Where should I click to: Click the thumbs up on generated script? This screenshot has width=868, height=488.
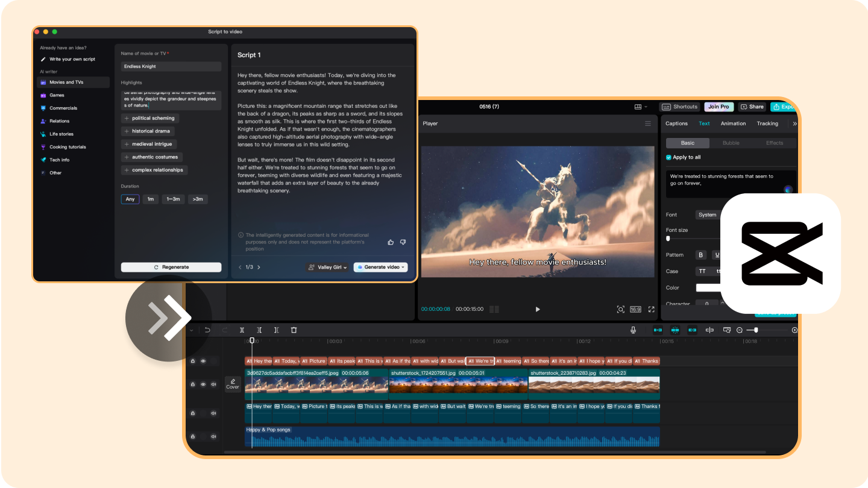tap(391, 242)
